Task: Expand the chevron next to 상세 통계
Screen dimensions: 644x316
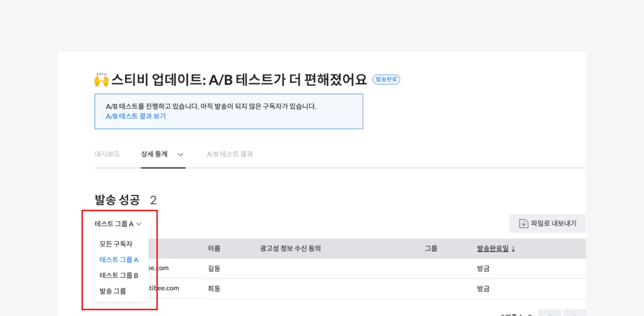Action: (181, 154)
